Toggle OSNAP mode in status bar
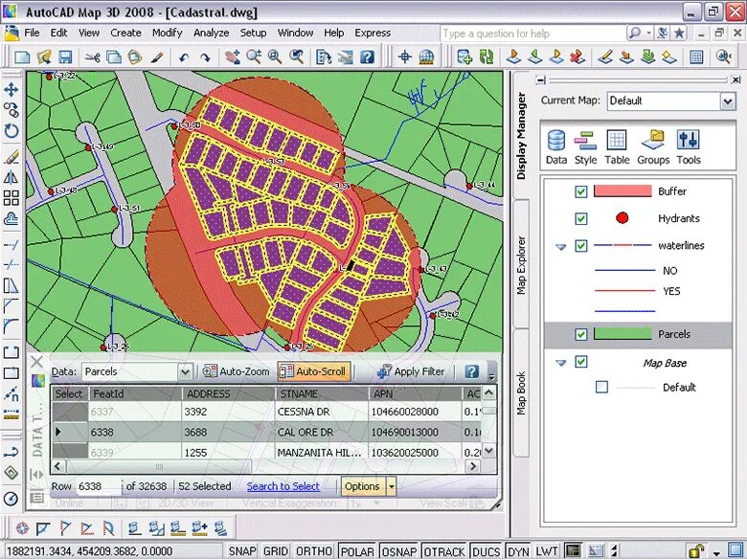This screenshot has height=560, width=747. [x=399, y=551]
